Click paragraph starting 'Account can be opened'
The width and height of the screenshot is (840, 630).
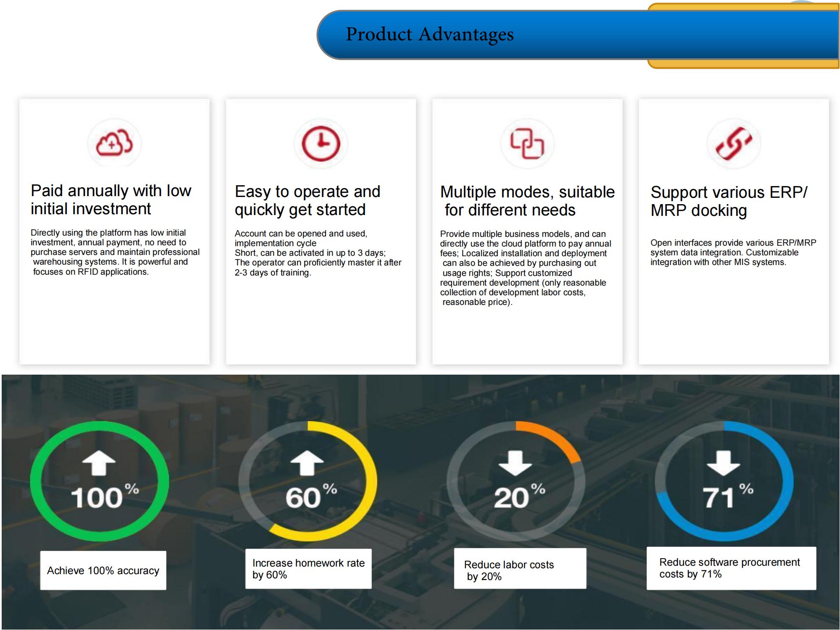[x=318, y=253]
